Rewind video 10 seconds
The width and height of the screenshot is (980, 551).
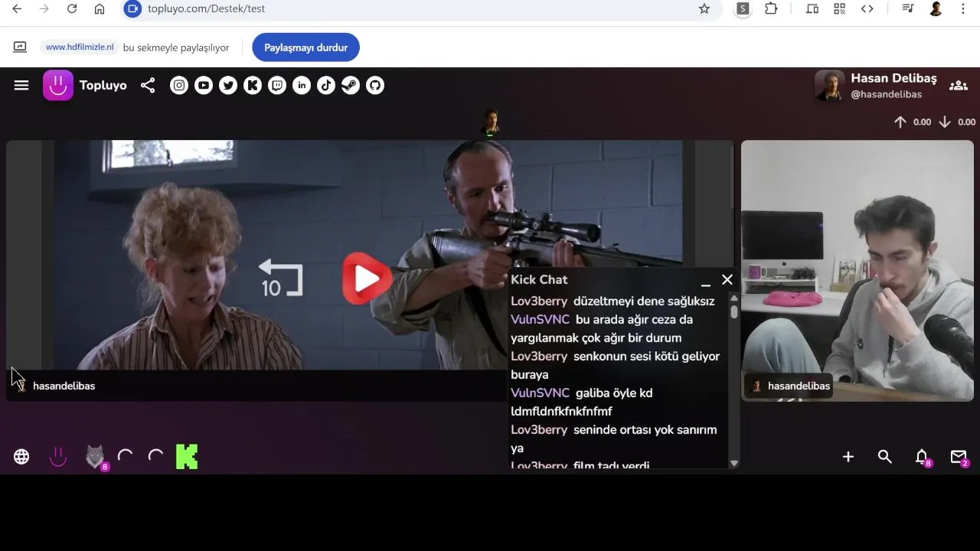(282, 279)
